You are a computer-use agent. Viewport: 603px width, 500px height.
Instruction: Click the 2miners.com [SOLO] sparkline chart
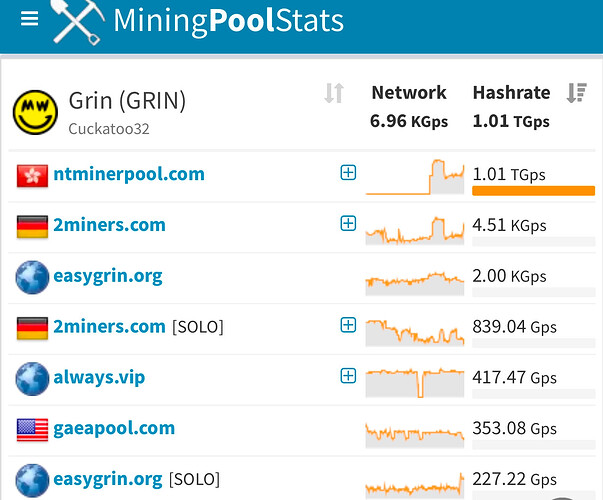pyautogui.click(x=415, y=332)
